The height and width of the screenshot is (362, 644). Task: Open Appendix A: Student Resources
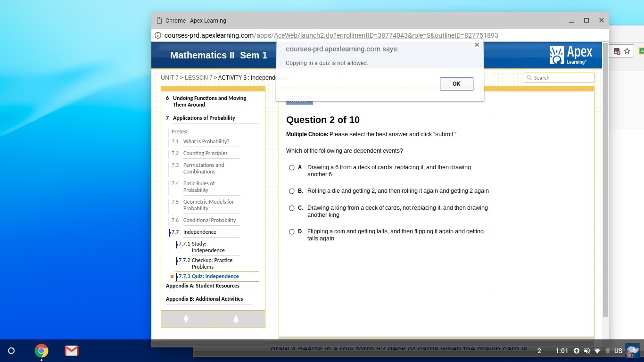coord(203,286)
